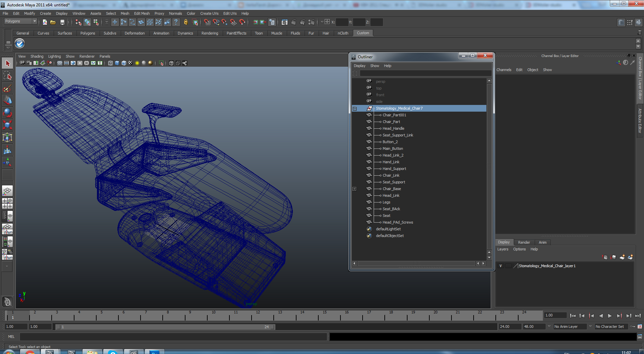Click the Save Scene disk icon

tap(62, 22)
